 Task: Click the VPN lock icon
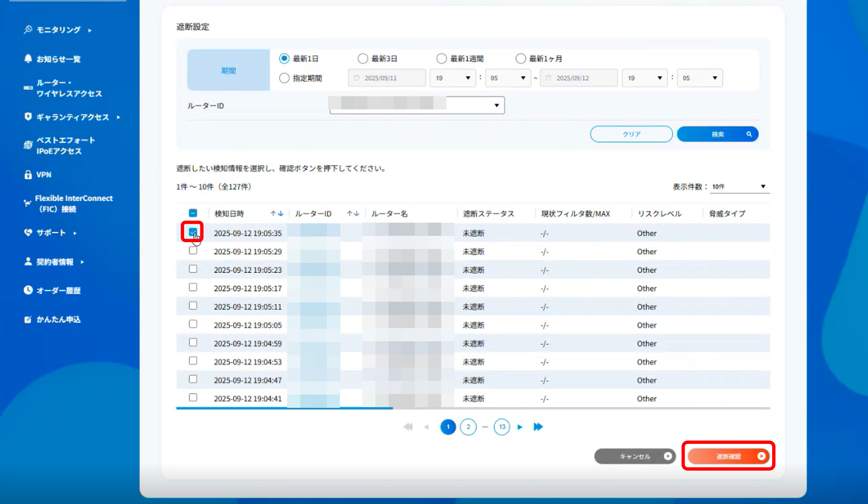tap(28, 175)
